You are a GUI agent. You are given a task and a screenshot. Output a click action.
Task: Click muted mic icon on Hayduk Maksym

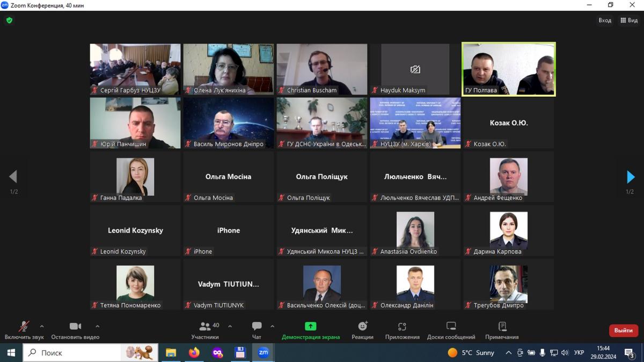[375, 90]
